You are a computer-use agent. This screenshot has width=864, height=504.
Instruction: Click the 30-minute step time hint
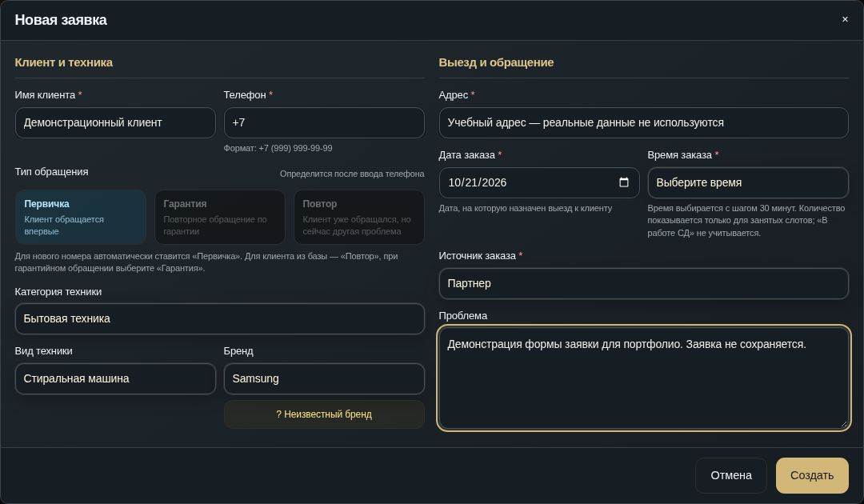click(x=748, y=220)
